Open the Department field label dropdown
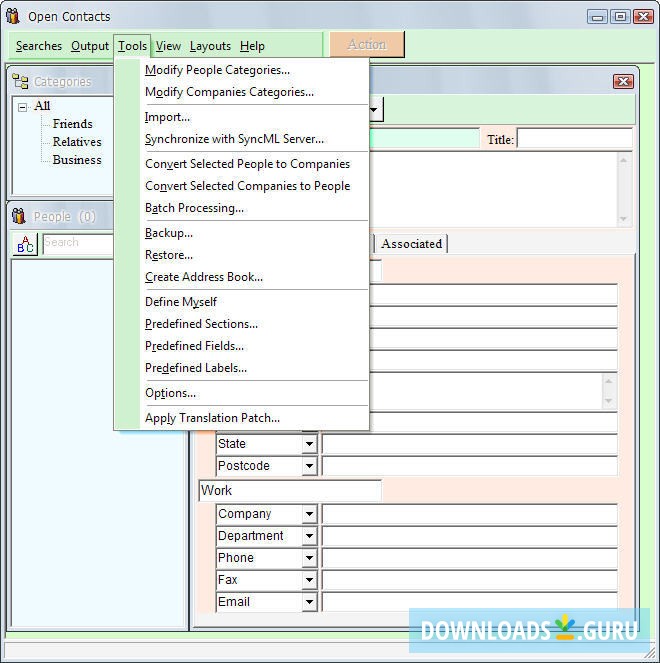Image resolution: width=660 pixels, height=663 pixels. 309,536
